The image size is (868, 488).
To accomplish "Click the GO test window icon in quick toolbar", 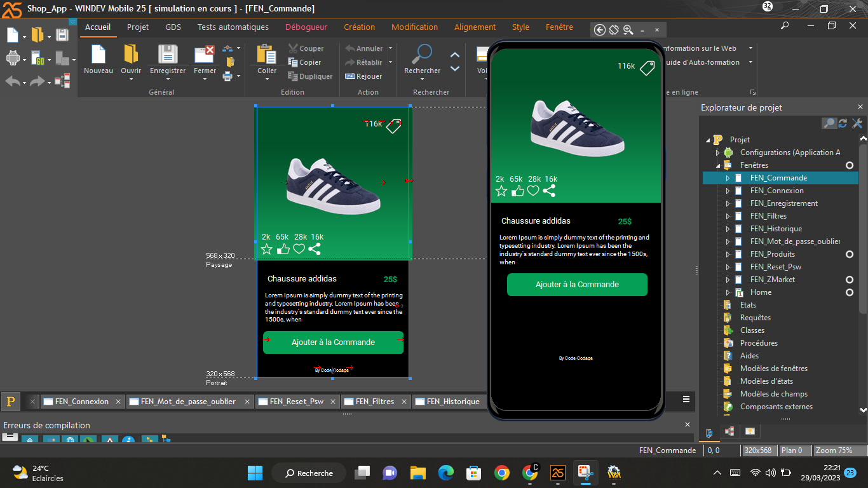I will click(x=37, y=58).
